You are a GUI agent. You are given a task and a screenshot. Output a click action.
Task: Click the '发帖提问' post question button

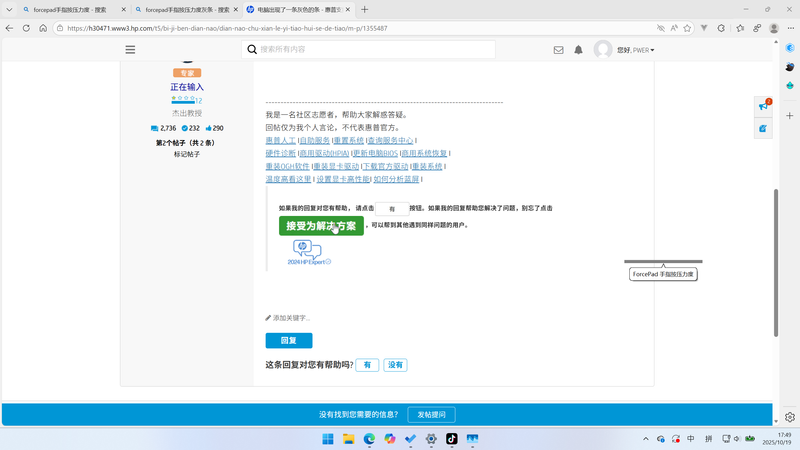430,415
